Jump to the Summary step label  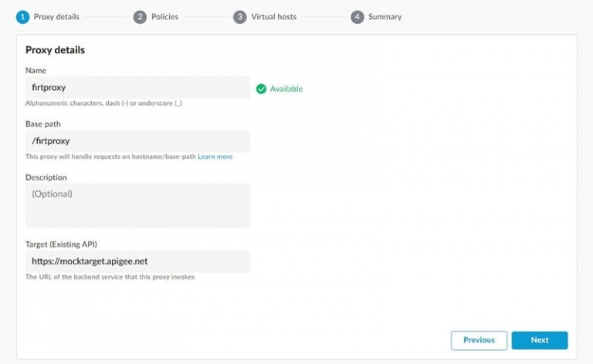[385, 17]
